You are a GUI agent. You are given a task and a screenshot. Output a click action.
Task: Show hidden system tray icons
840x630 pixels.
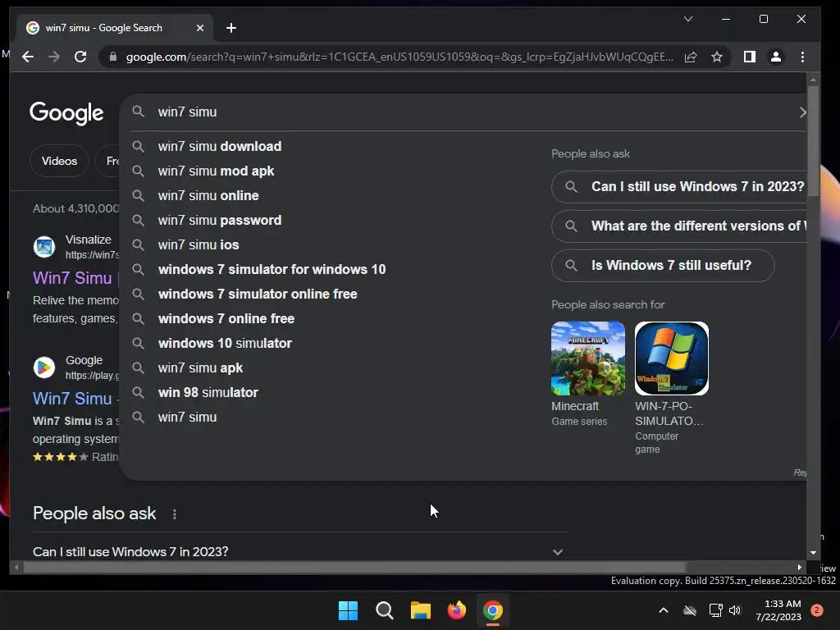click(663, 610)
